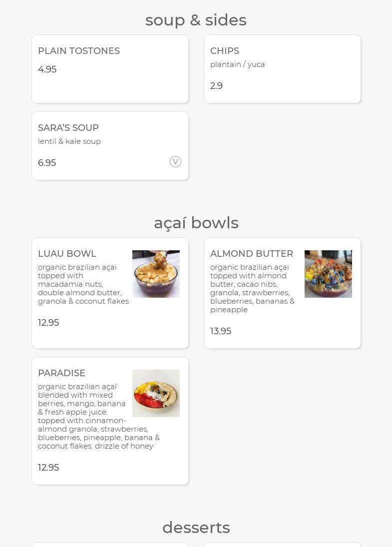This screenshot has width=392, height=547.
Task: Click the lentil & kale soup description
Action: [x=69, y=141]
